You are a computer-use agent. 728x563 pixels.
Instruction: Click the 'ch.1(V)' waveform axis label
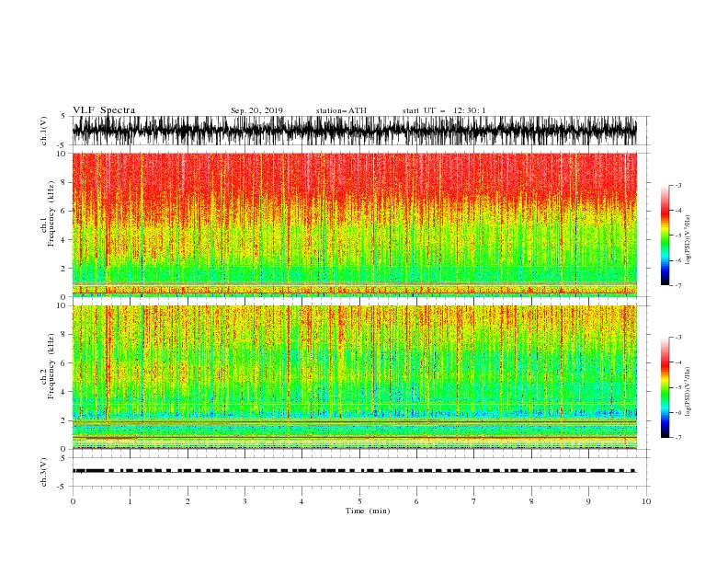pyautogui.click(x=44, y=131)
